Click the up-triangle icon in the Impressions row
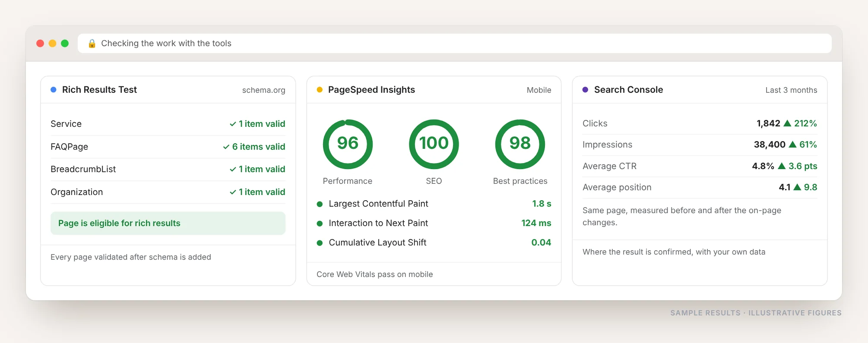The width and height of the screenshot is (868, 343). click(x=792, y=145)
